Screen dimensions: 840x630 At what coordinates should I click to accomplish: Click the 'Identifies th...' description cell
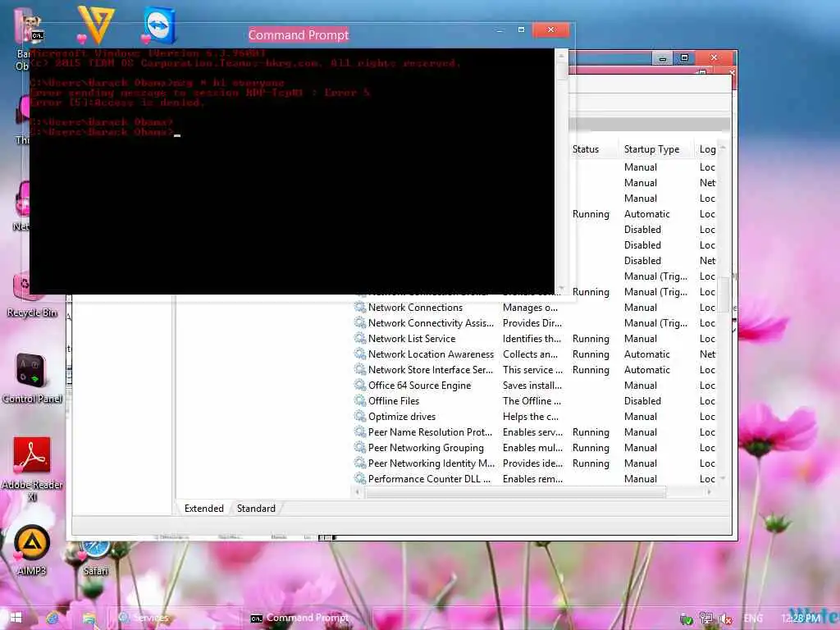532,339
